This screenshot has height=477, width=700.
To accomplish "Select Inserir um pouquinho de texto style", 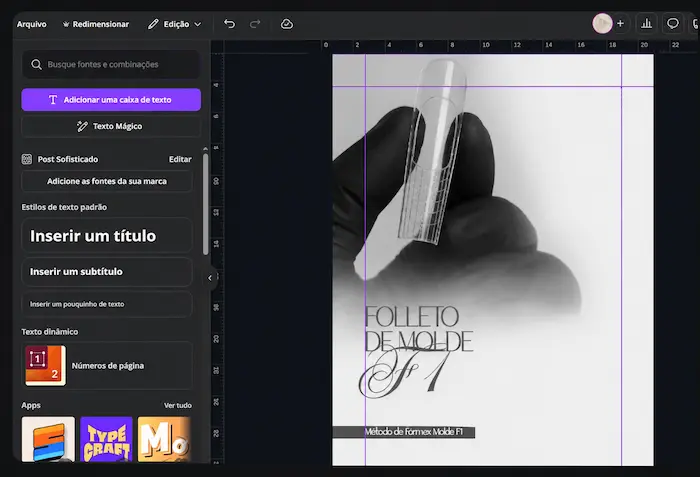I will coord(107,304).
